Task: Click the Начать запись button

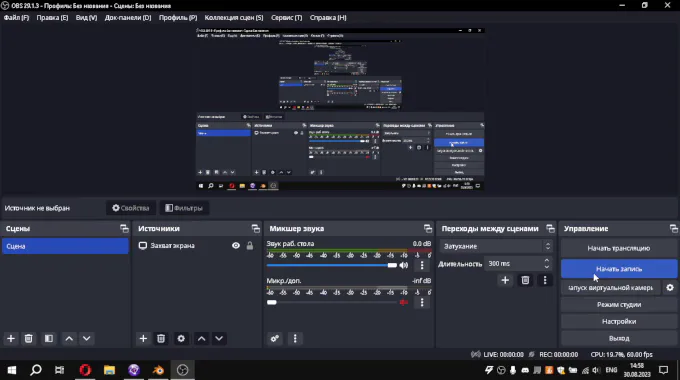Action: click(x=619, y=269)
